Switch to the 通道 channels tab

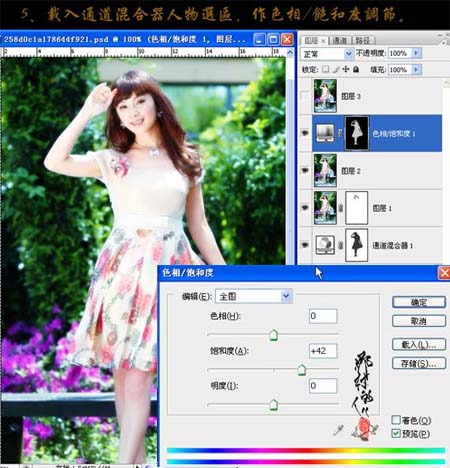(x=340, y=41)
